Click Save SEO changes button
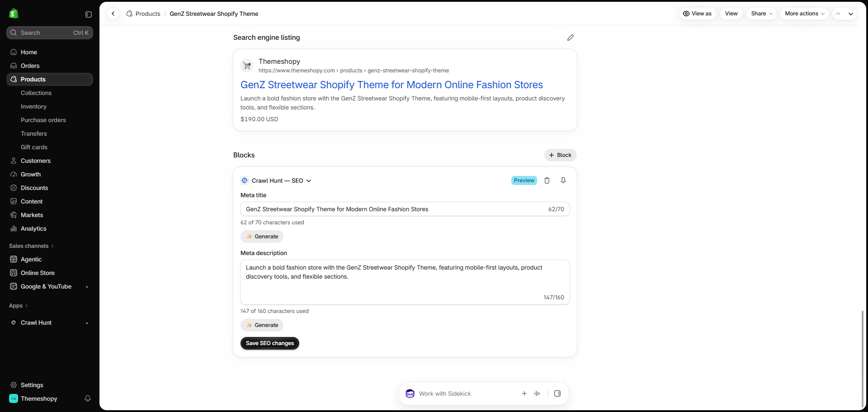Viewport: 868px width, 412px height. point(270,343)
